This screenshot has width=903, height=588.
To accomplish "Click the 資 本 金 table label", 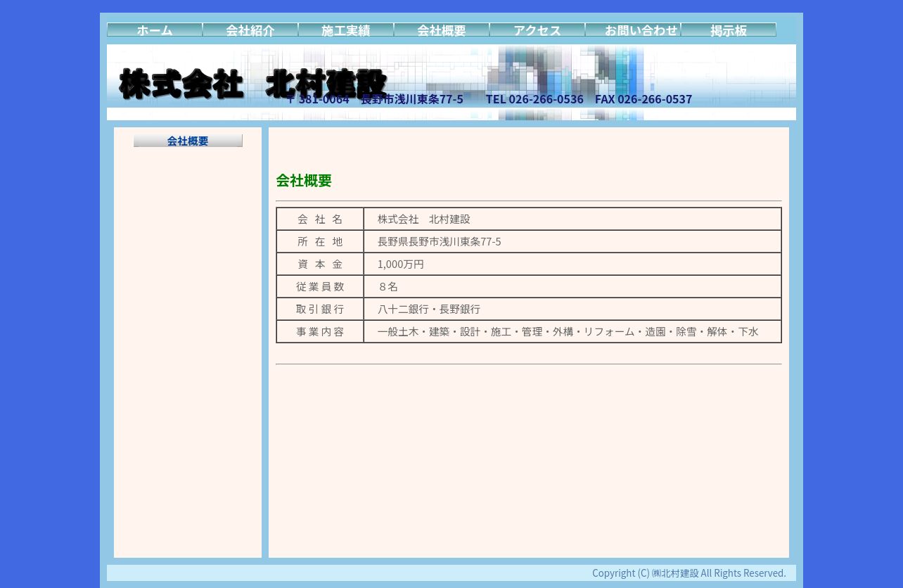I will point(320,264).
